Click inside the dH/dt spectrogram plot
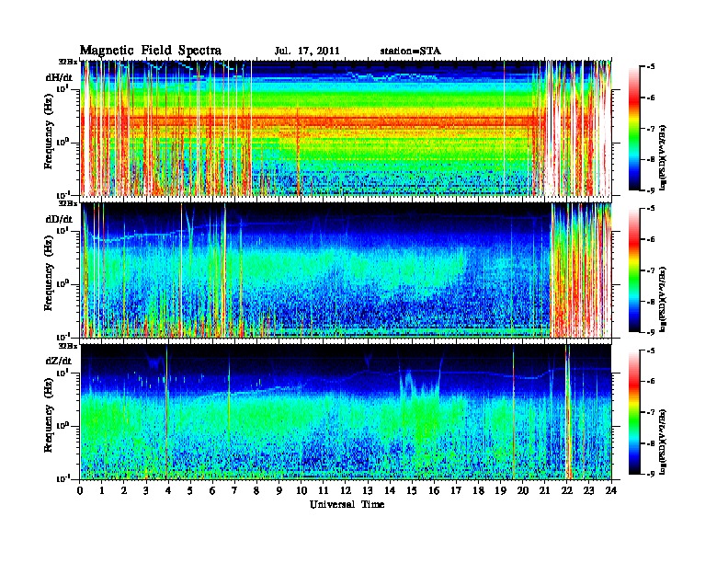728x563 pixels. pos(346,128)
